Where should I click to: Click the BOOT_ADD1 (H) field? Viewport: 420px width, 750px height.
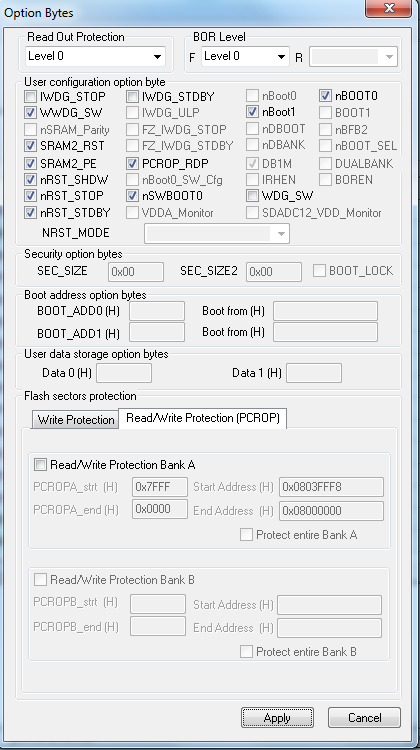click(x=157, y=332)
